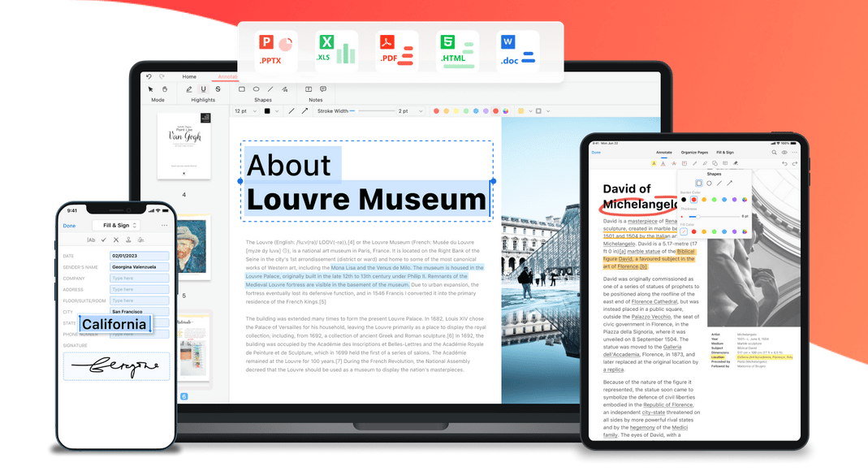868x471 pixels.
Task: Pick the blue swatch in laptop color row
Action: point(476,111)
